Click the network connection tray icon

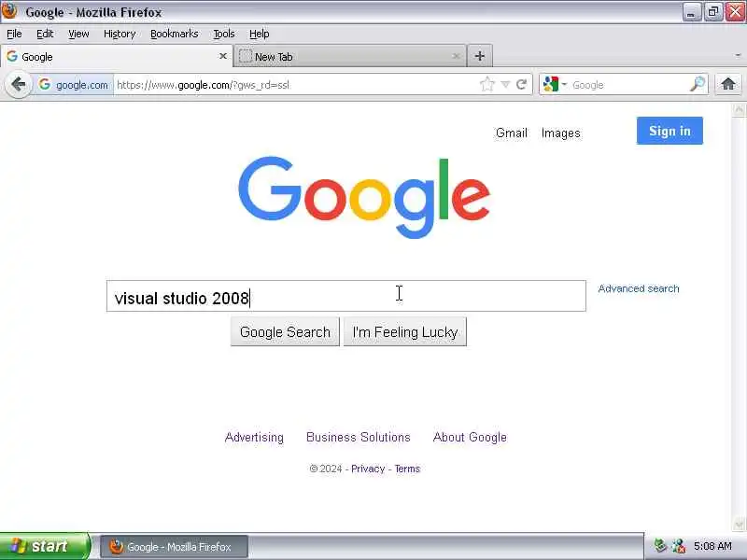coord(679,546)
